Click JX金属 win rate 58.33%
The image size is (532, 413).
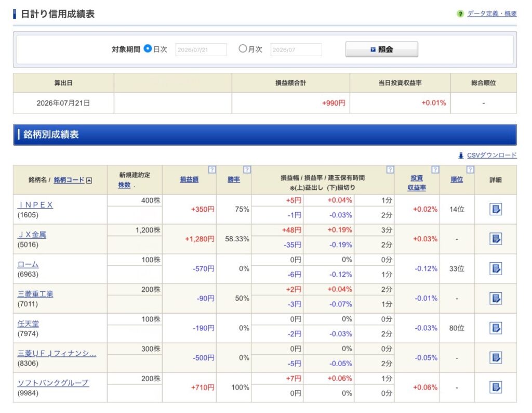coord(237,239)
